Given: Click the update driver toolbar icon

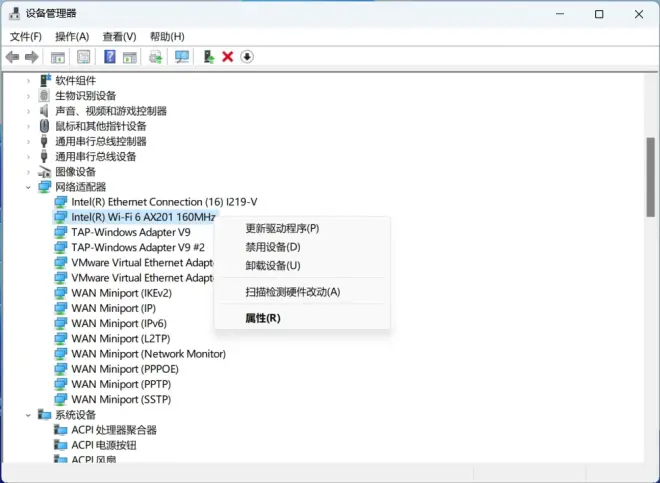Looking at the screenshot, I should pos(208,57).
